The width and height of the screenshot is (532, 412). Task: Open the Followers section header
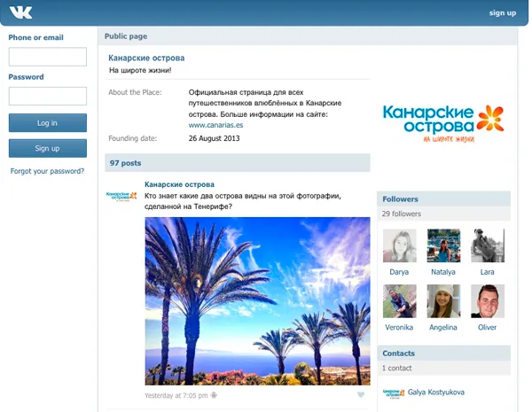click(x=401, y=199)
